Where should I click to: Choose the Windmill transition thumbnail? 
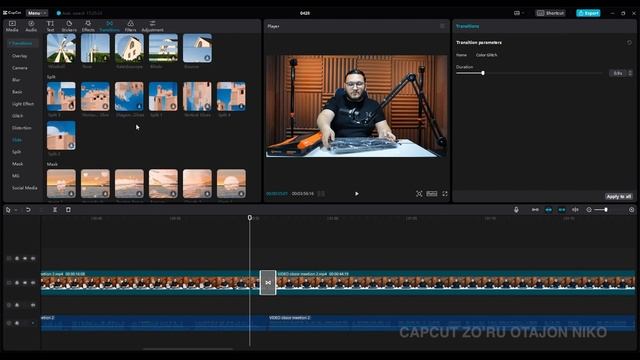61,48
